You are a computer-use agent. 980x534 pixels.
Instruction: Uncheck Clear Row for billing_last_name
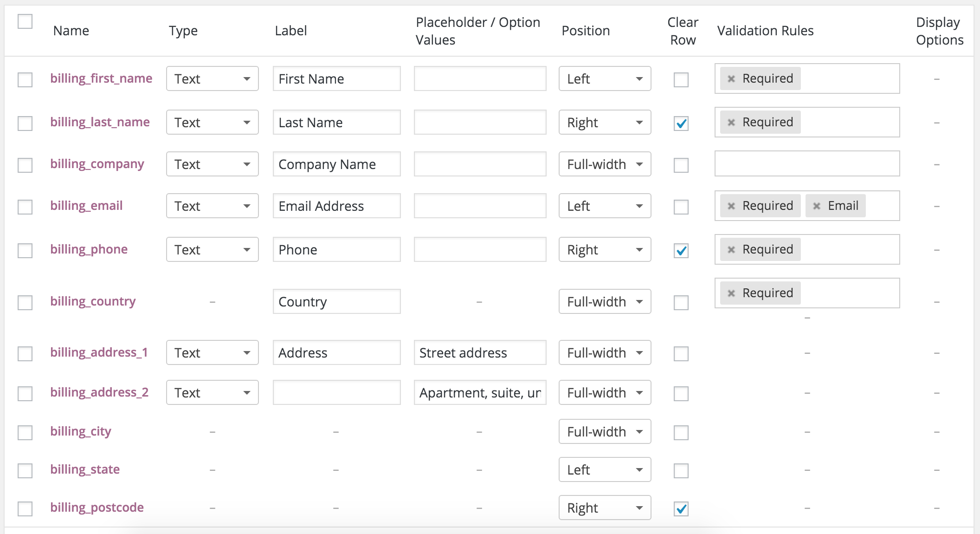tap(681, 124)
